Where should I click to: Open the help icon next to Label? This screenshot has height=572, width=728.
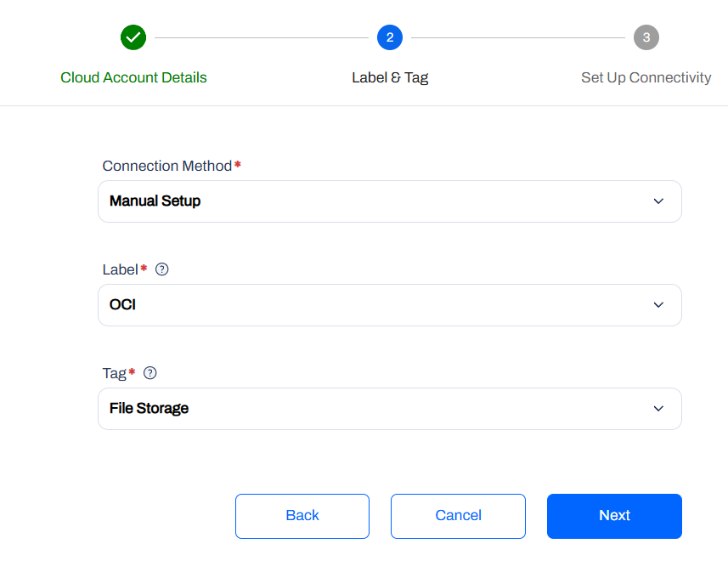[162, 269]
